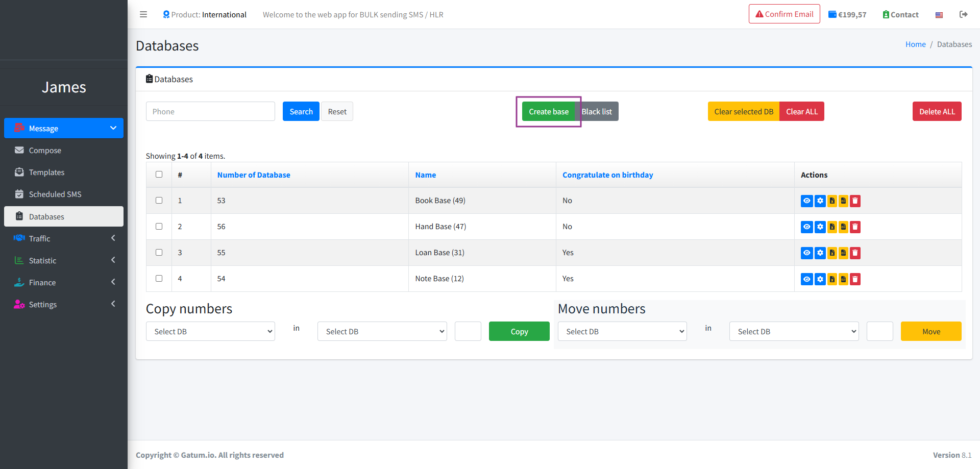Delete the Hand Base database
The height and width of the screenshot is (469, 980).
coord(855,227)
